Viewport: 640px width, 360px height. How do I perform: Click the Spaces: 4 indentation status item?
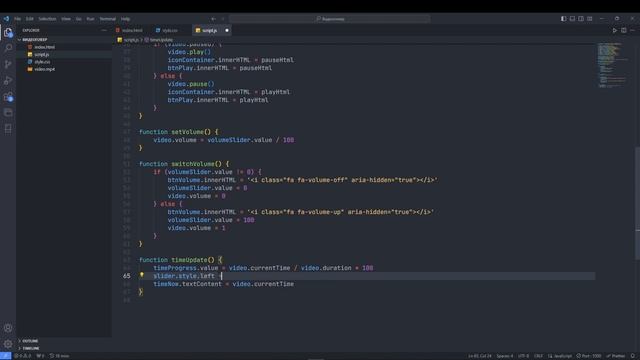tap(504, 356)
